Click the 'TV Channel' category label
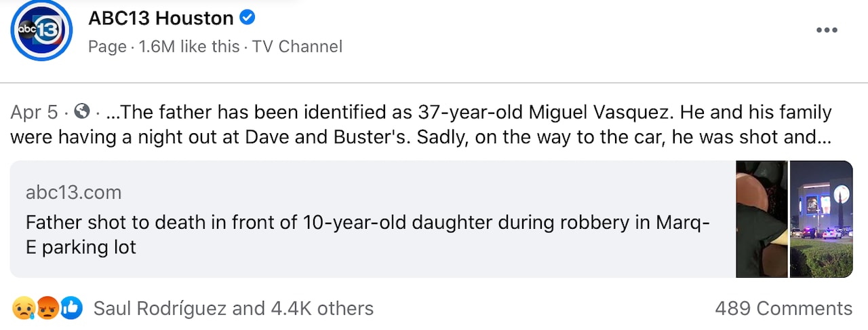 (x=297, y=47)
